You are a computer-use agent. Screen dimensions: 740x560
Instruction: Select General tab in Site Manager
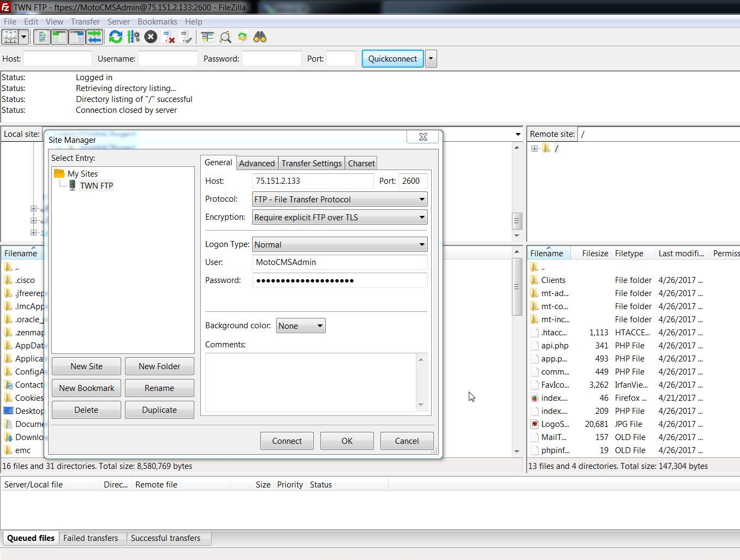click(x=218, y=162)
